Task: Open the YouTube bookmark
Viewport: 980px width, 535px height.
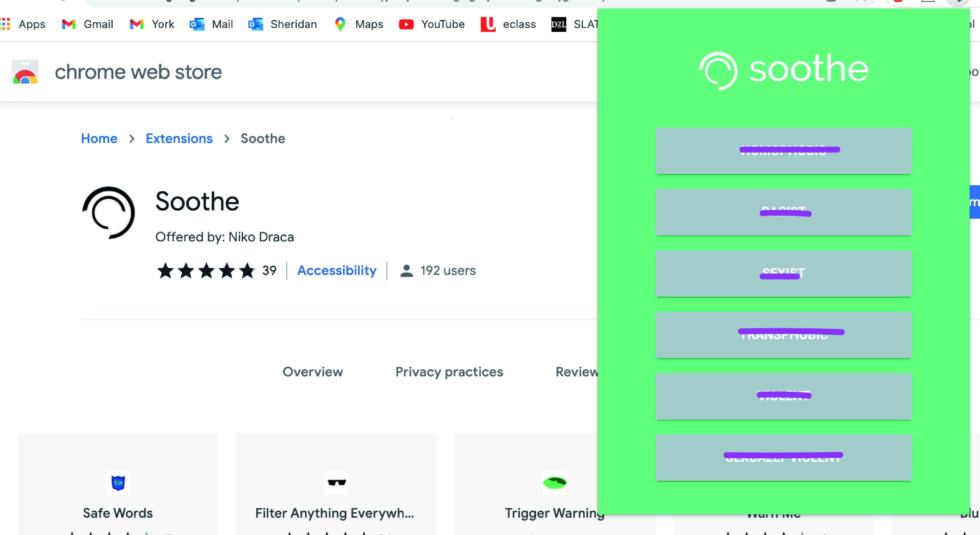Action: (431, 24)
